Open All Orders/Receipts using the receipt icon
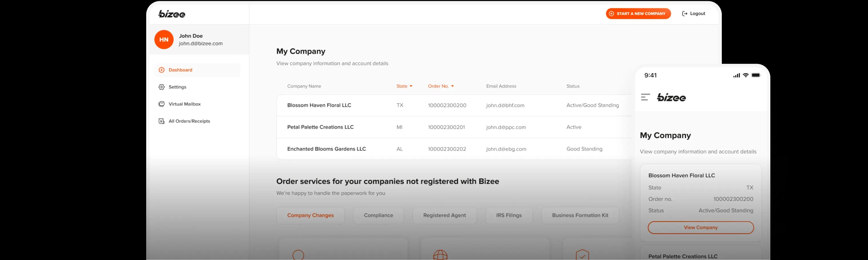 point(162,121)
